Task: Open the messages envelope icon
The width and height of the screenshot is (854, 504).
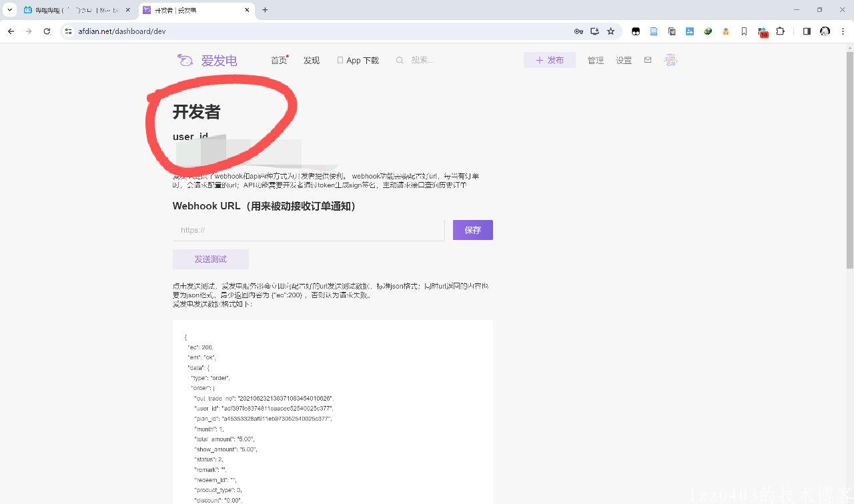Action: tap(648, 60)
